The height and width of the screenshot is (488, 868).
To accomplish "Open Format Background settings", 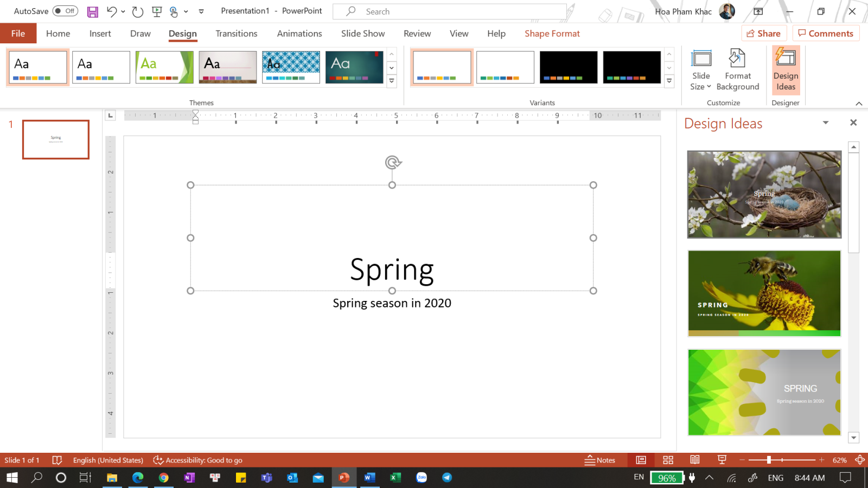I will point(737,69).
